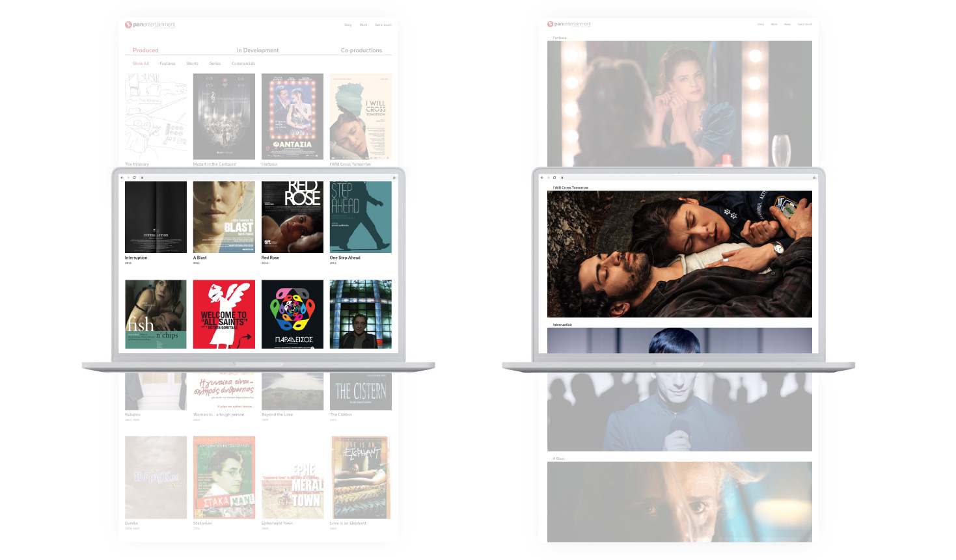The height and width of the screenshot is (560, 956).
Task: Select Show All filter
Action: (141, 64)
